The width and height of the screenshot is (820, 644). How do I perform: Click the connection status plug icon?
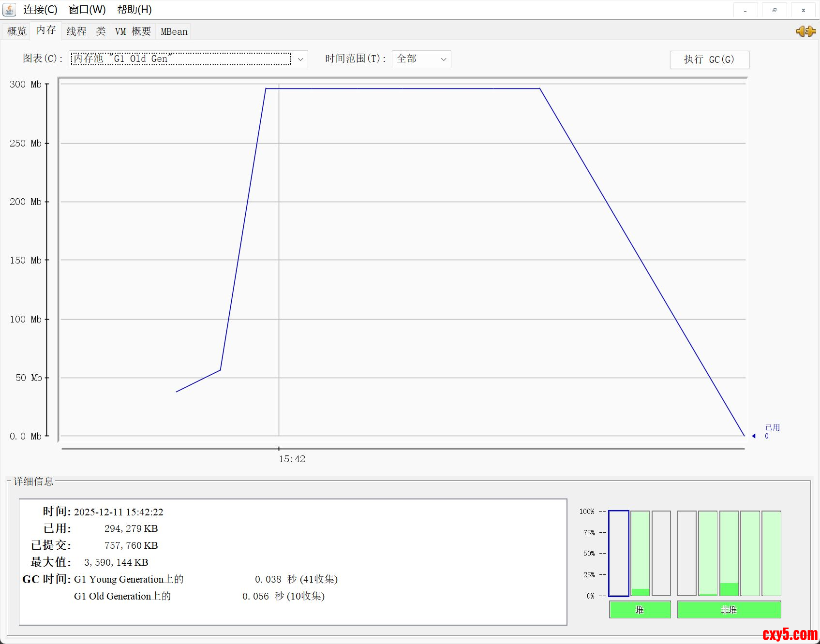pyautogui.click(x=805, y=31)
